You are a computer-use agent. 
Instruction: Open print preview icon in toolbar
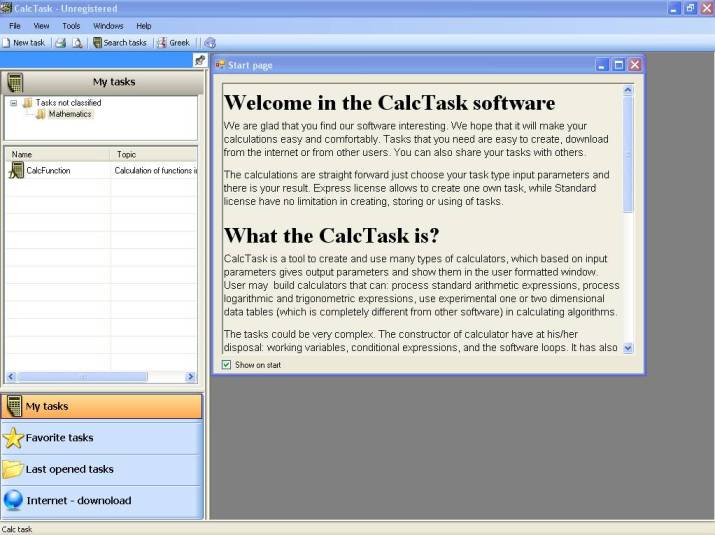[x=78, y=43]
